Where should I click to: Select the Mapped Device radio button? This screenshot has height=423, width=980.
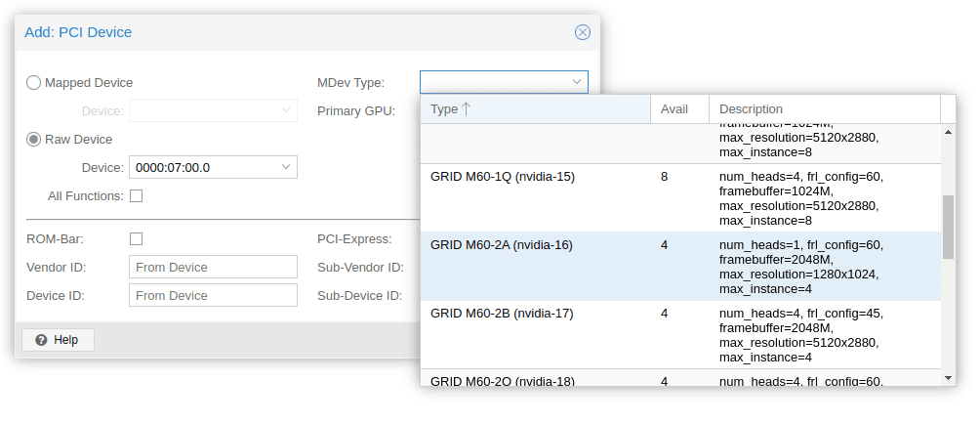coord(34,83)
